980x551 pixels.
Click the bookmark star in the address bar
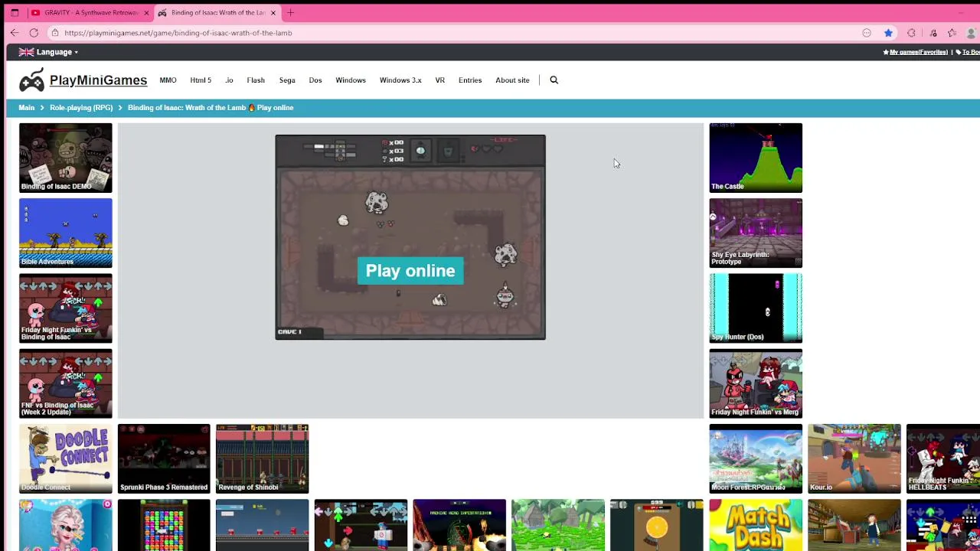(x=888, y=33)
